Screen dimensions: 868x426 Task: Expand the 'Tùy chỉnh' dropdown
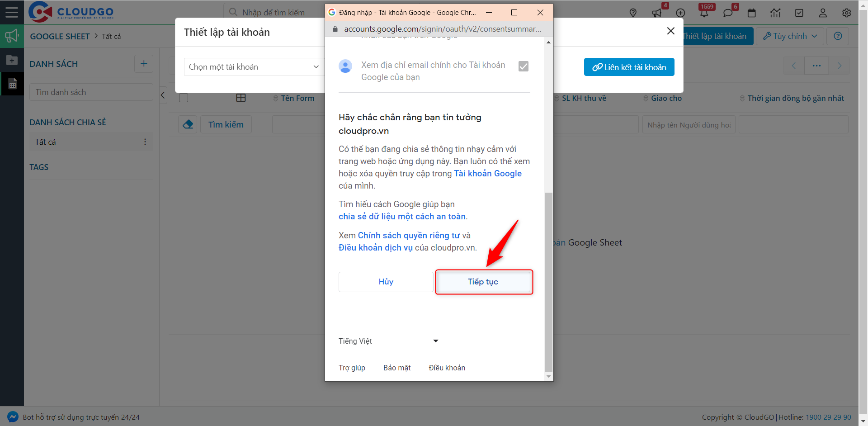(790, 36)
